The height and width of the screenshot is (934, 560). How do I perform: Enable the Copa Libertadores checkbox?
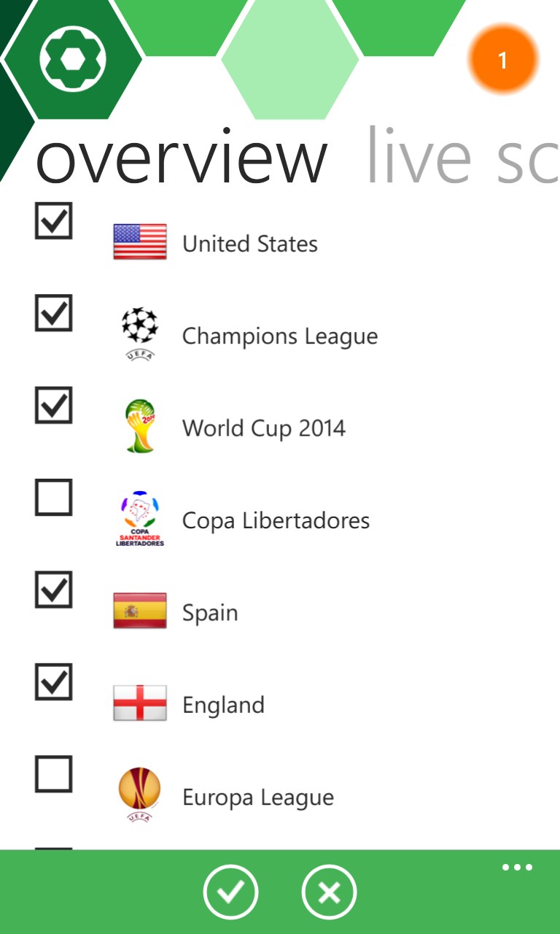click(x=54, y=498)
